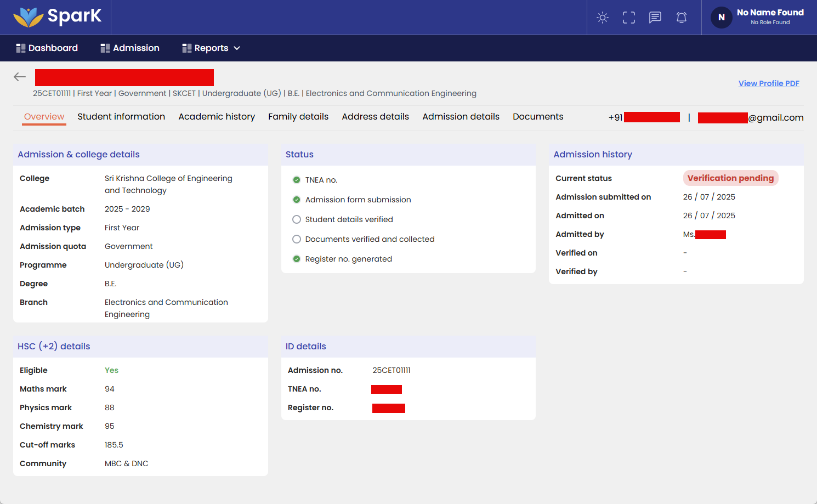Switch to the Student information tab
This screenshot has width=817, height=504.
point(121,116)
